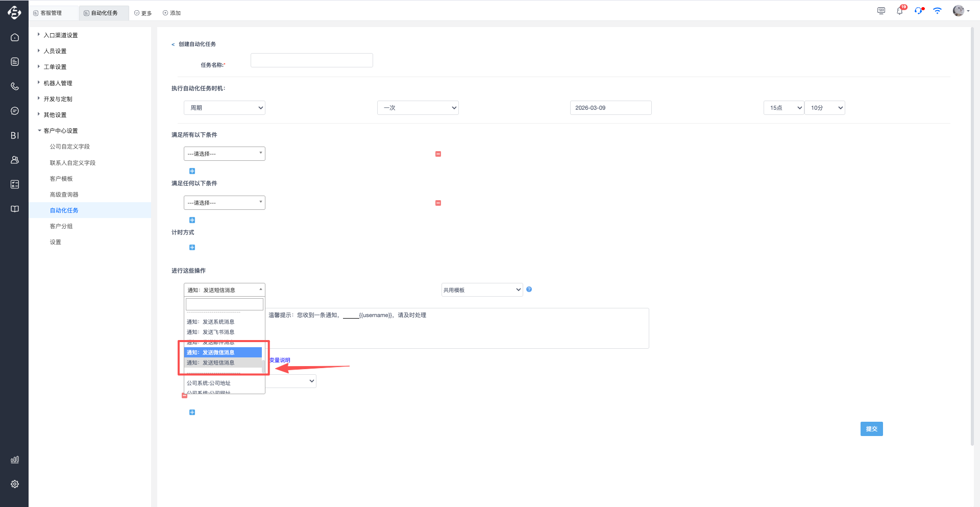Collapse the 客户中心设置 section
The height and width of the screenshot is (507, 980).
tap(39, 131)
